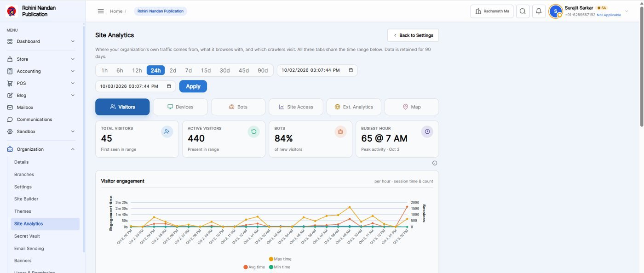Viewport: 644px width, 273px height.
Task: Click the Rohini Nandan Publication logo
Action: point(12,11)
